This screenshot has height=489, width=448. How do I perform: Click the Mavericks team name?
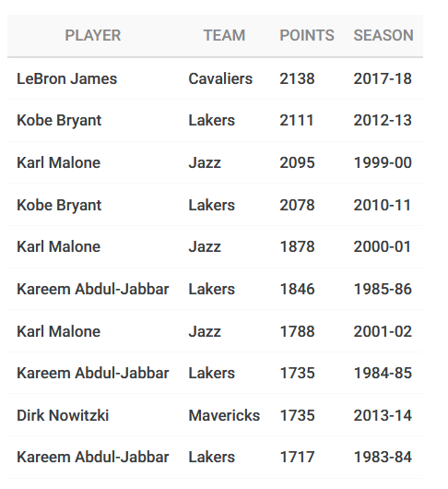tap(224, 416)
